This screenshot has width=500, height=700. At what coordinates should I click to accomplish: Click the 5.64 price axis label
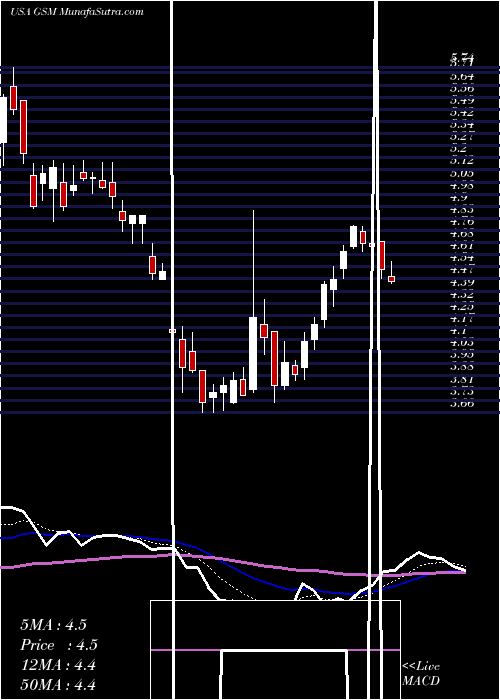[462, 76]
